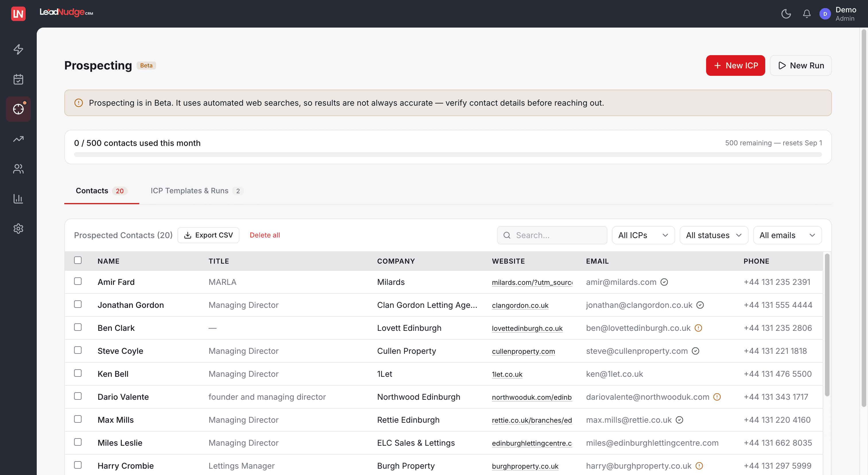Check the Steve Coyle row checkbox

[78, 350]
